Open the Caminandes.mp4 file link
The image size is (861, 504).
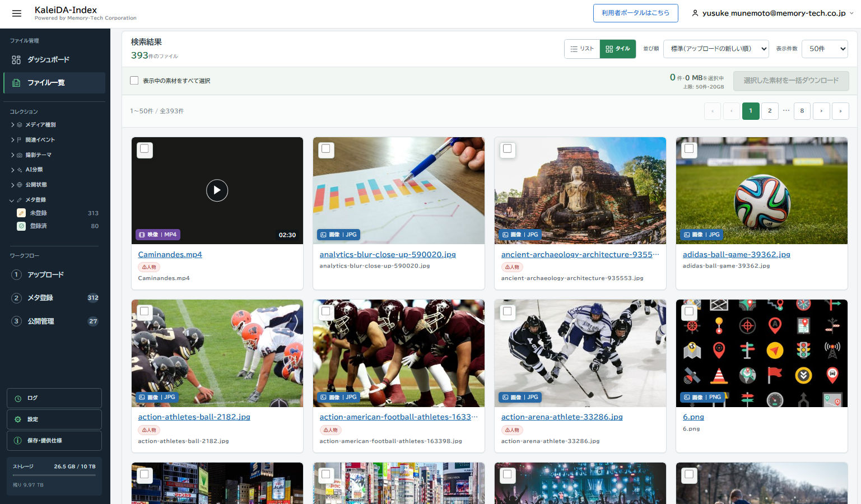tap(170, 254)
